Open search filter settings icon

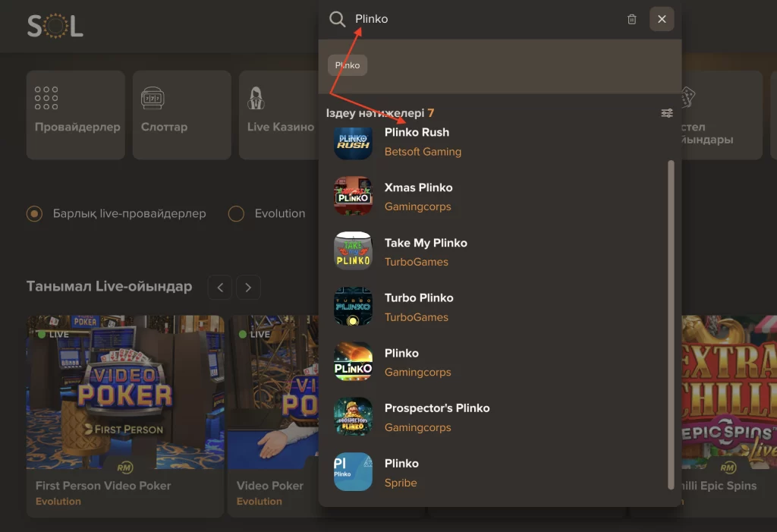667,113
